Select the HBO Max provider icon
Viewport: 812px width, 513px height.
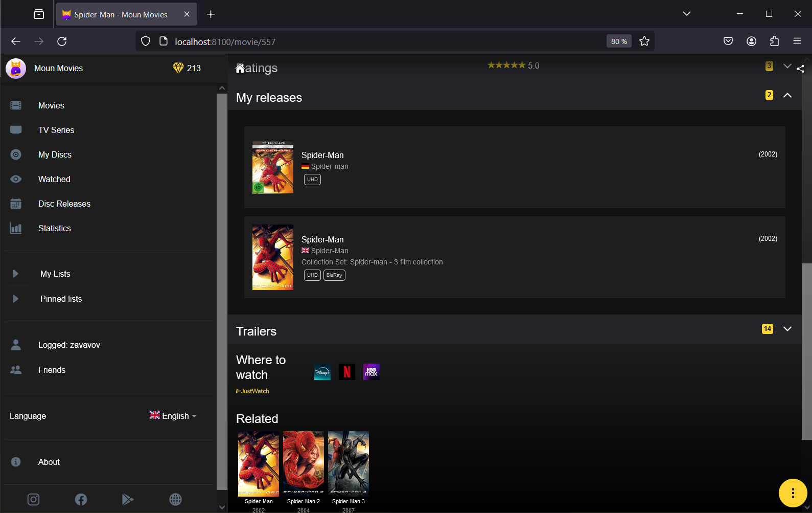coord(371,372)
